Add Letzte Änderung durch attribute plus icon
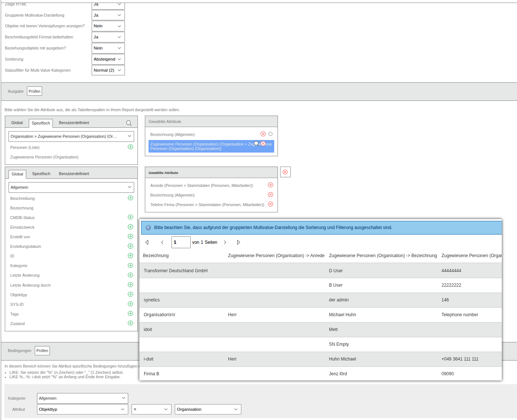 coord(130,285)
